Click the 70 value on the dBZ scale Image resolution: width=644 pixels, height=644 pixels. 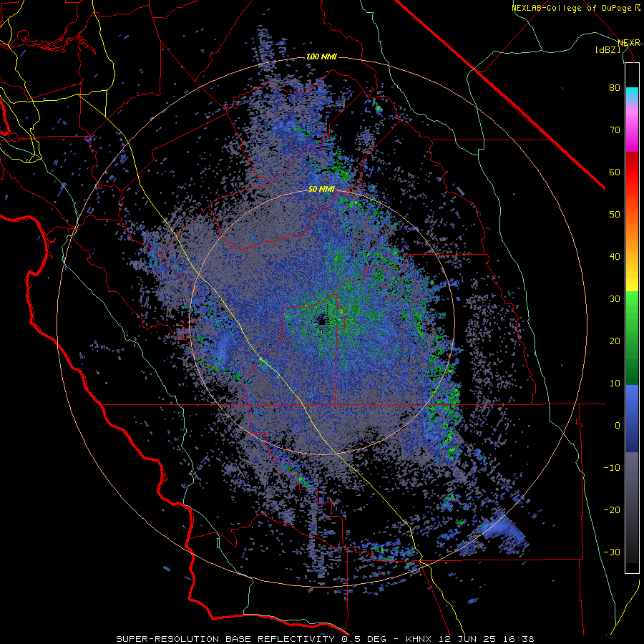[x=615, y=130]
